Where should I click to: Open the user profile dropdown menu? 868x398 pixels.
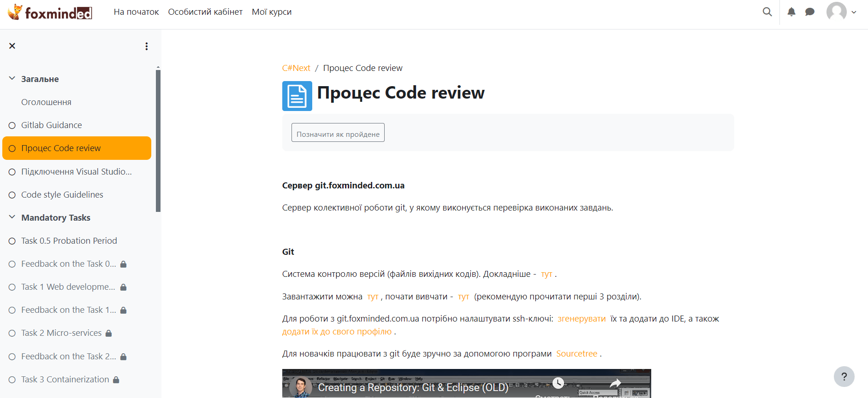tap(842, 12)
